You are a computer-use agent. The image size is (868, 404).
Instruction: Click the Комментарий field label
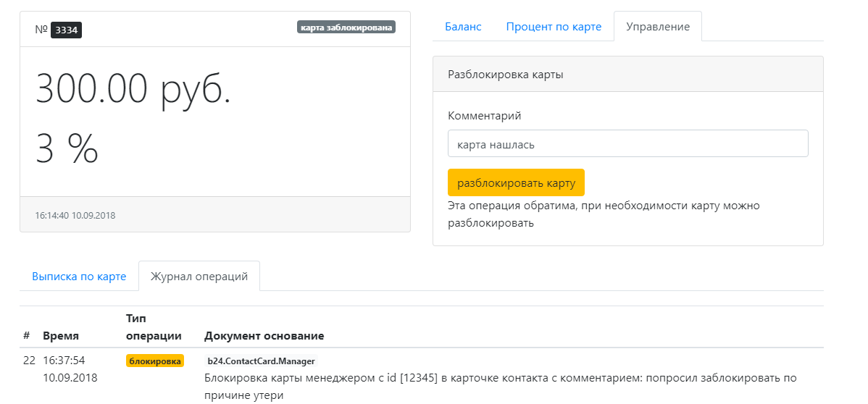tap(484, 116)
